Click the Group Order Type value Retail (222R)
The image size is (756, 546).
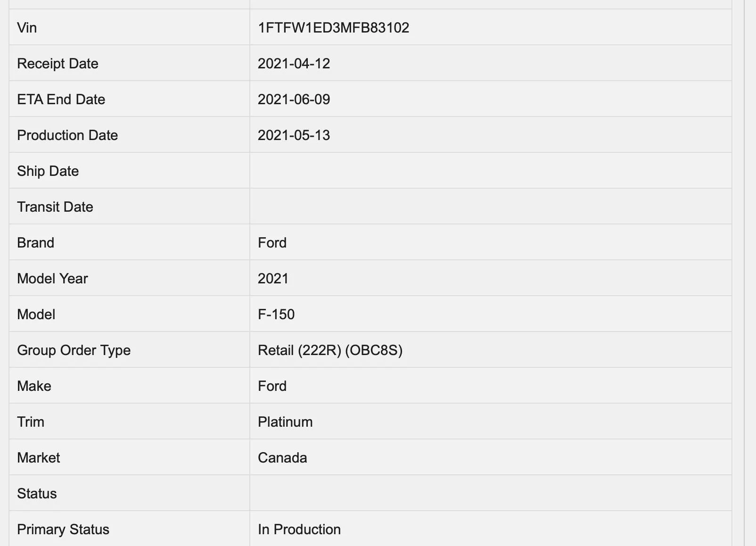coord(299,350)
